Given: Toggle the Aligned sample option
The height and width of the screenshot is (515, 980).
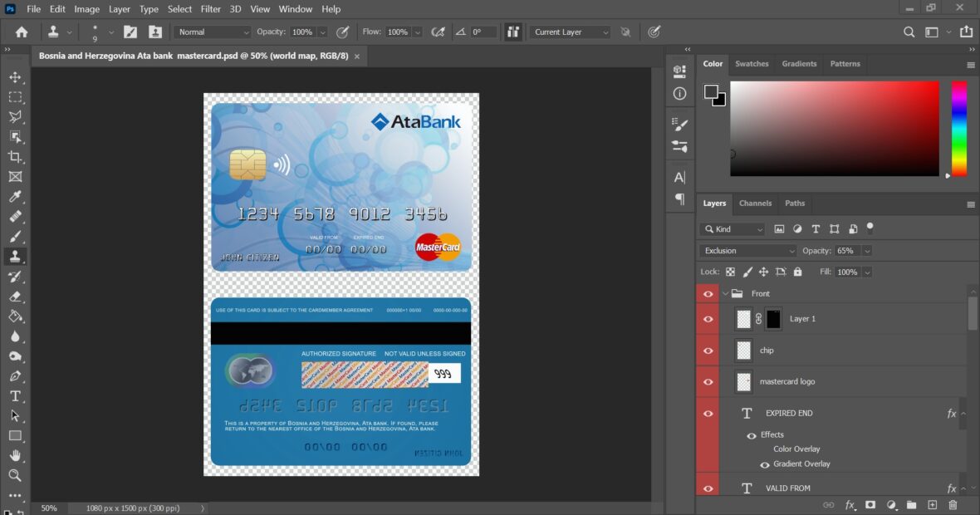Looking at the screenshot, I should [x=513, y=32].
